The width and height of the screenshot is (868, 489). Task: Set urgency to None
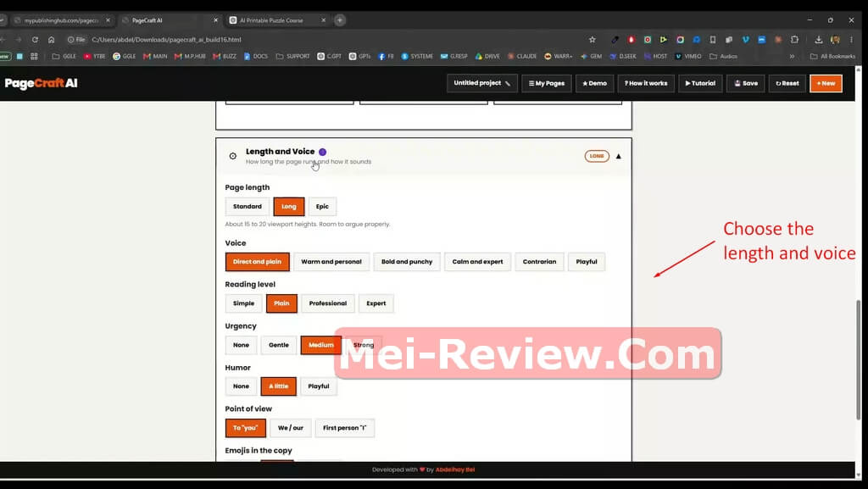(242, 345)
